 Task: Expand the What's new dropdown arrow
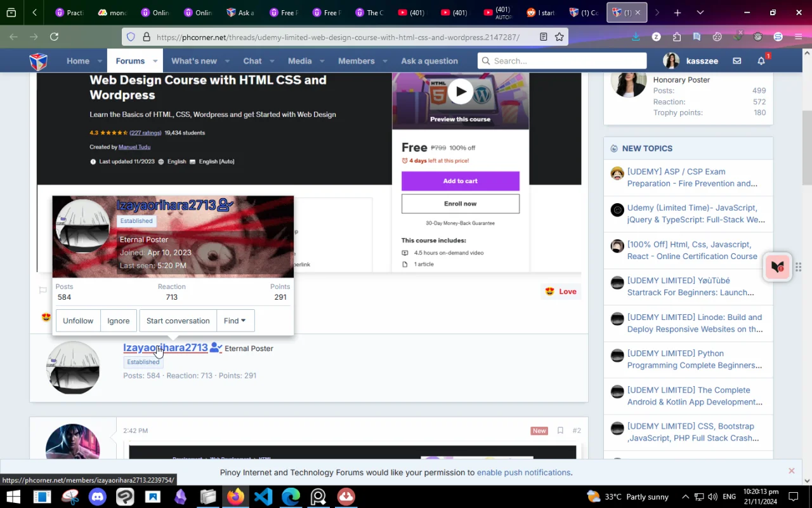coord(226,61)
